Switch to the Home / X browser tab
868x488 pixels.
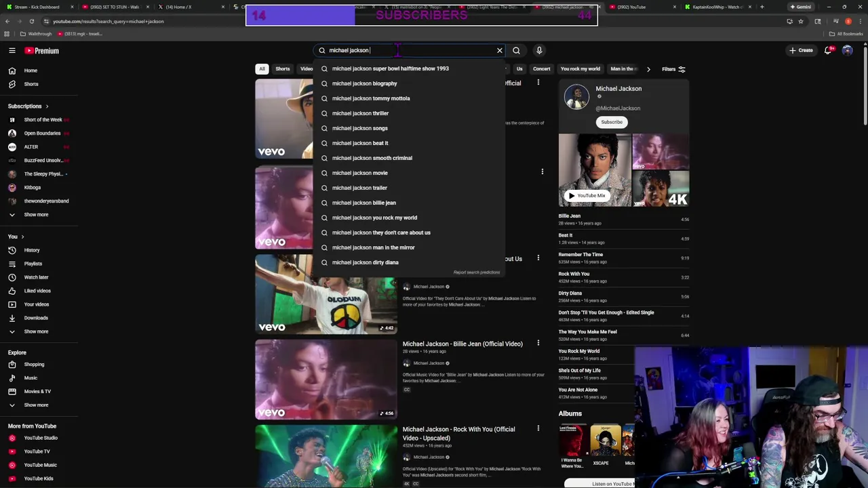tap(179, 7)
